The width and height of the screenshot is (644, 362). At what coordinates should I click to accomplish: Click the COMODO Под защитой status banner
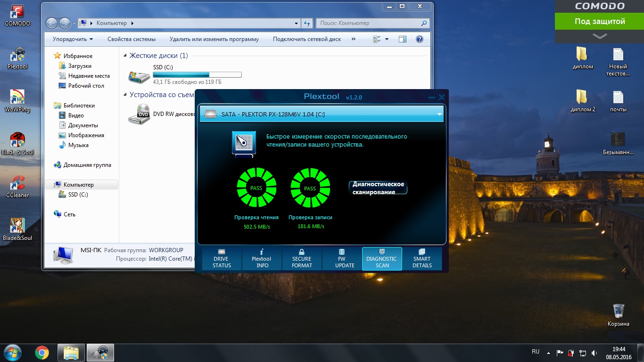click(600, 21)
